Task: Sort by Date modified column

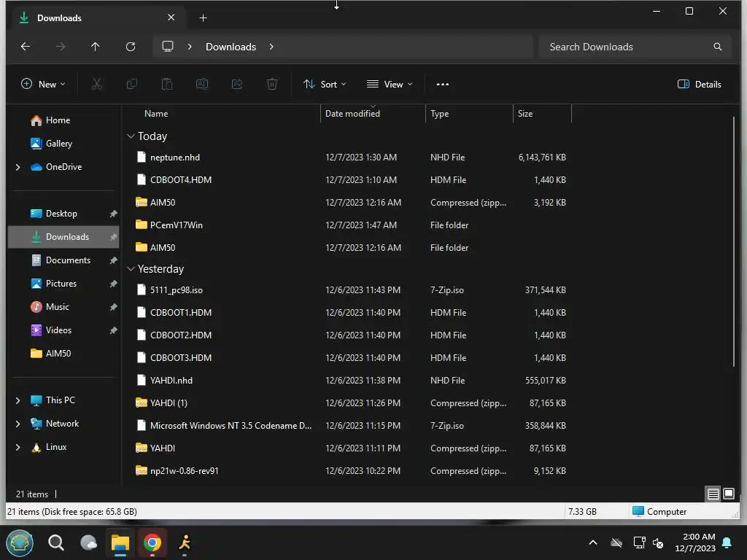Action: [x=352, y=114]
